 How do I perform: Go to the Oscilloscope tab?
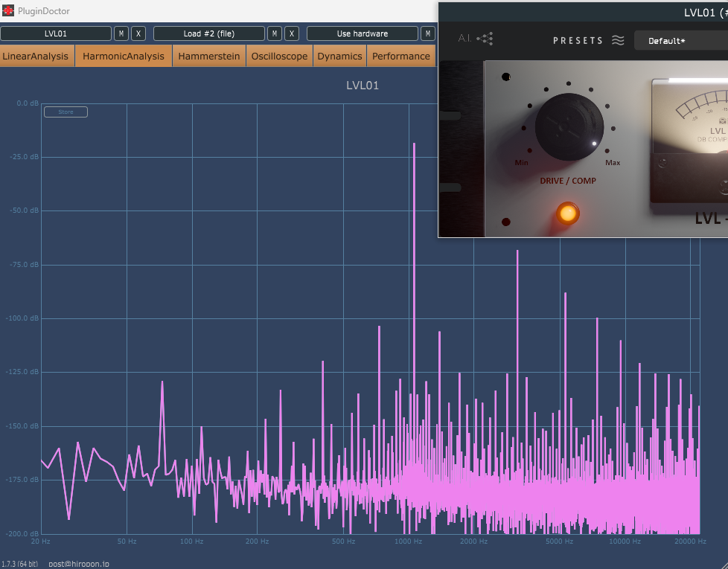(279, 56)
